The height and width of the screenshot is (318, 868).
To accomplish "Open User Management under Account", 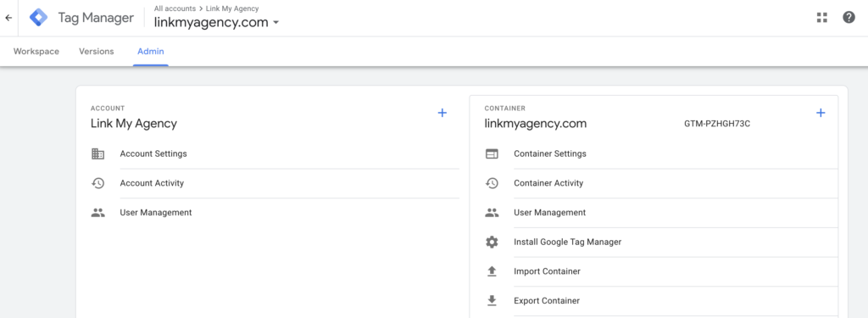I will 156,212.
